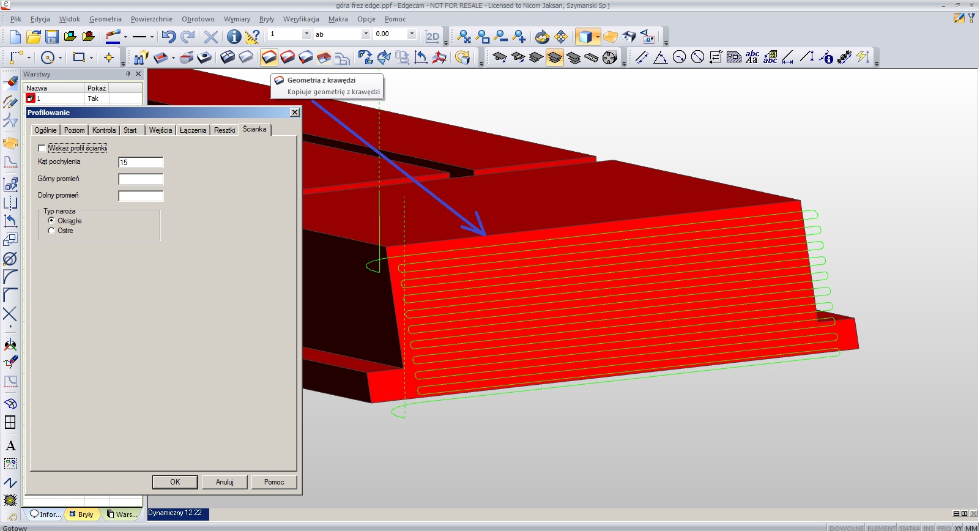Viewport: 980px width, 531px height.
Task: Switch to the Bryły panel tab
Action: click(81, 514)
